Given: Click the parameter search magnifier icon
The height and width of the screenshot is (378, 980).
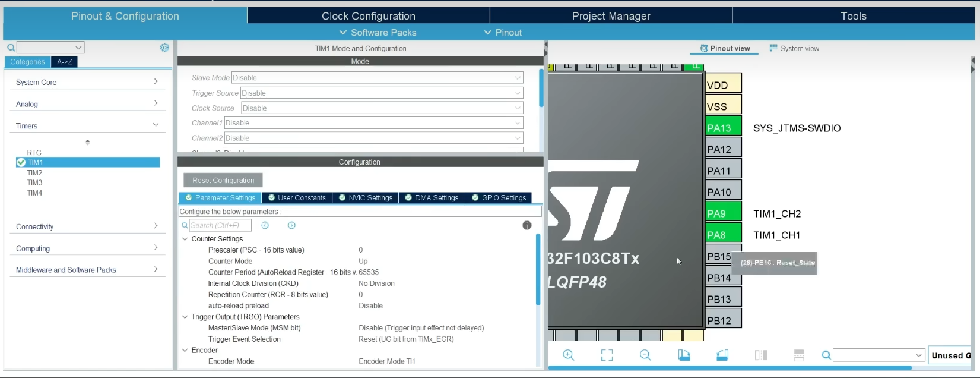Looking at the screenshot, I should pos(185,225).
